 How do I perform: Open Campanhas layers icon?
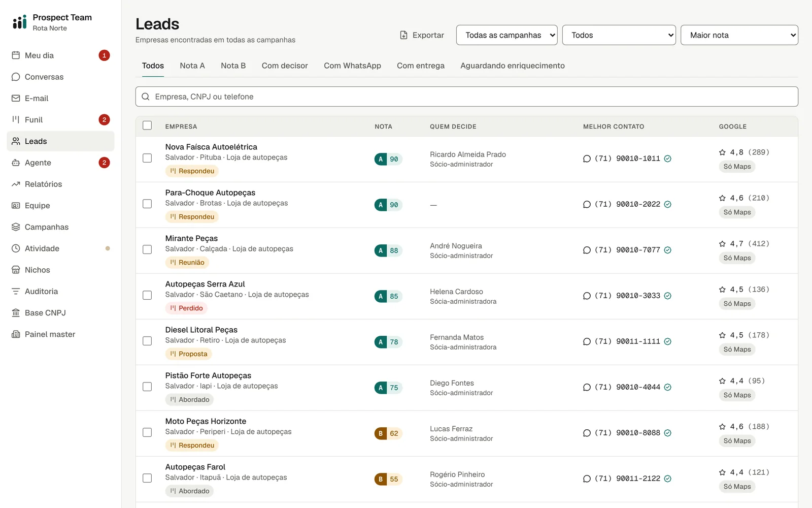point(16,227)
